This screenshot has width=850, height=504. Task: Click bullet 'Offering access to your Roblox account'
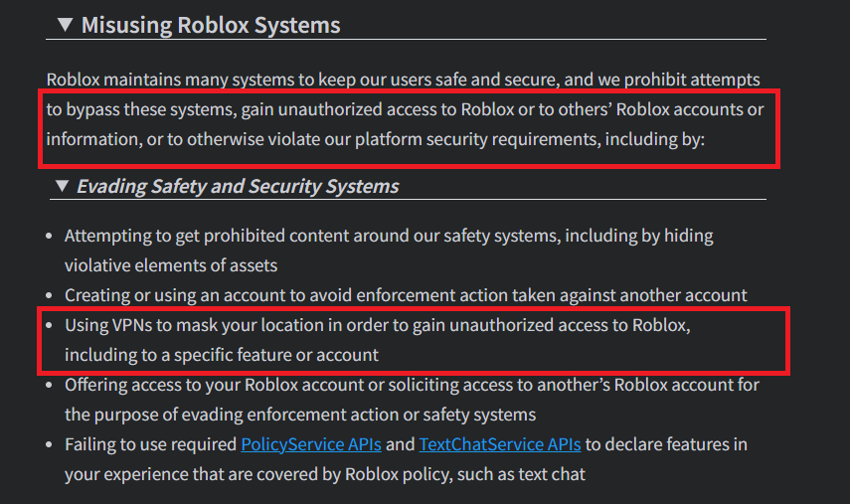pos(412,400)
